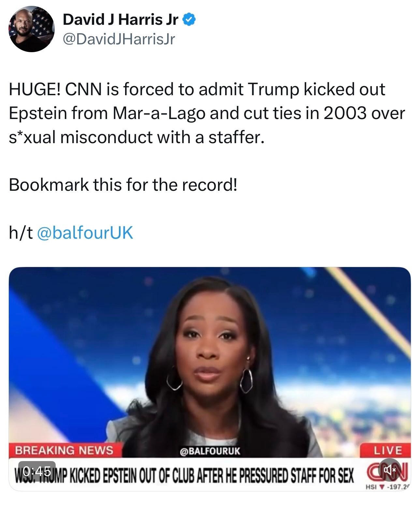Click the word Mar-a-Lago in the tweet

[159, 113]
